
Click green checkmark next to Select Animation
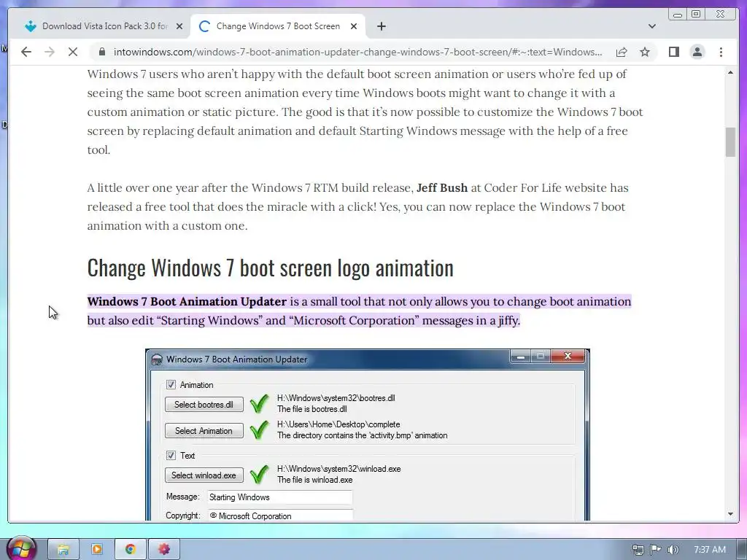[x=259, y=430]
